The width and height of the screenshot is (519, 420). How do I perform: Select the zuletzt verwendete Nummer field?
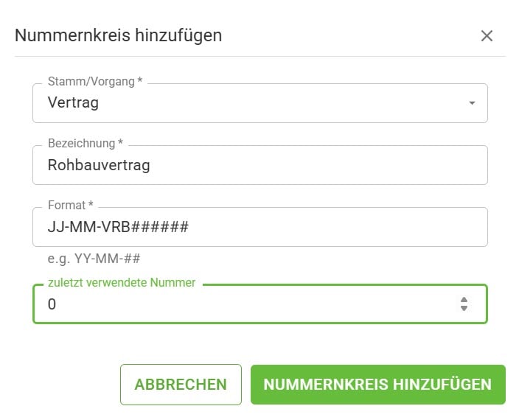[251, 304]
